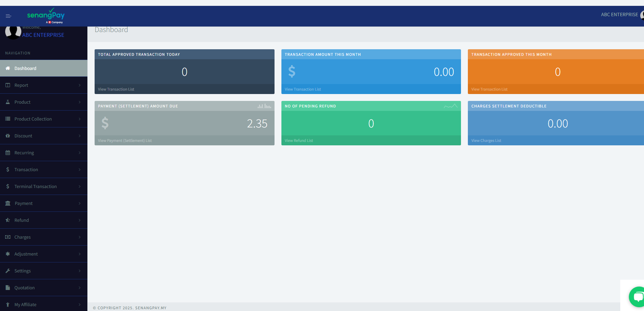Image resolution: width=644 pixels, height=311 pixels.
Task: Click ABC ENTERPRISE name in sidebar
Action: tap(43, 35)
